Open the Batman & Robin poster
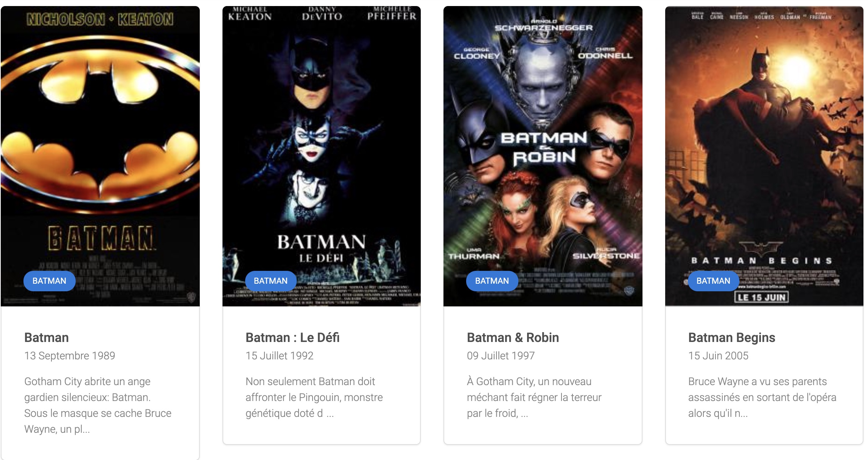 [543, 156]
